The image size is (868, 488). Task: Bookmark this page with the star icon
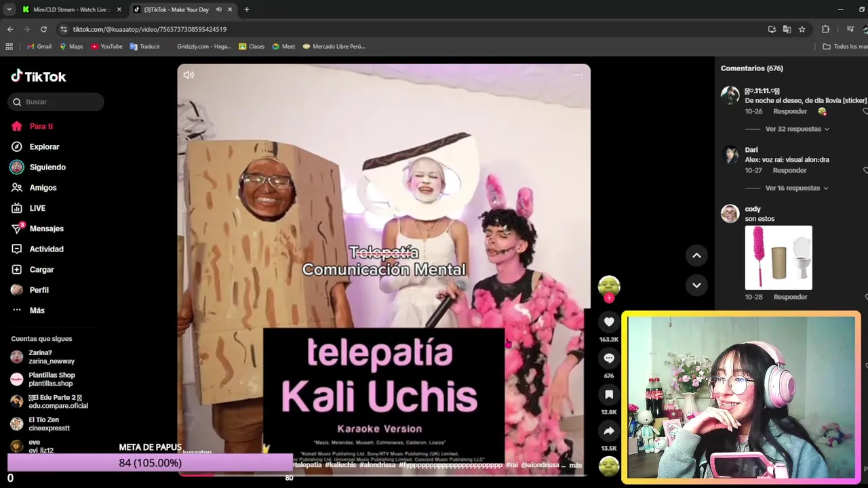pyautogui.click(x=802, y=29)
